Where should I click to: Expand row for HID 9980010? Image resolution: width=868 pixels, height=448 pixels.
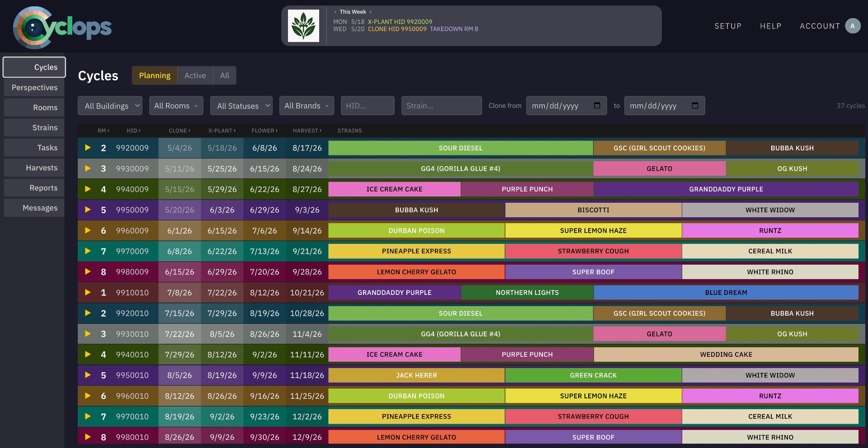pos(88,437)
